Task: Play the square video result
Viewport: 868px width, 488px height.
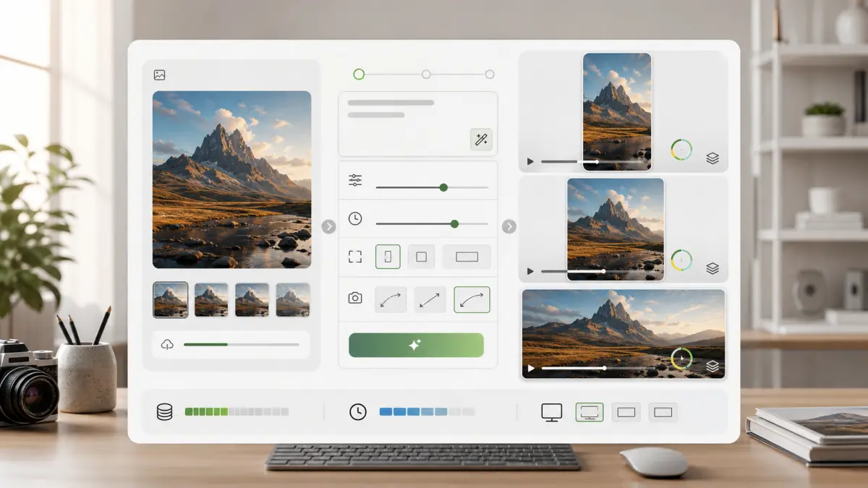Action: tap(530, 271)
